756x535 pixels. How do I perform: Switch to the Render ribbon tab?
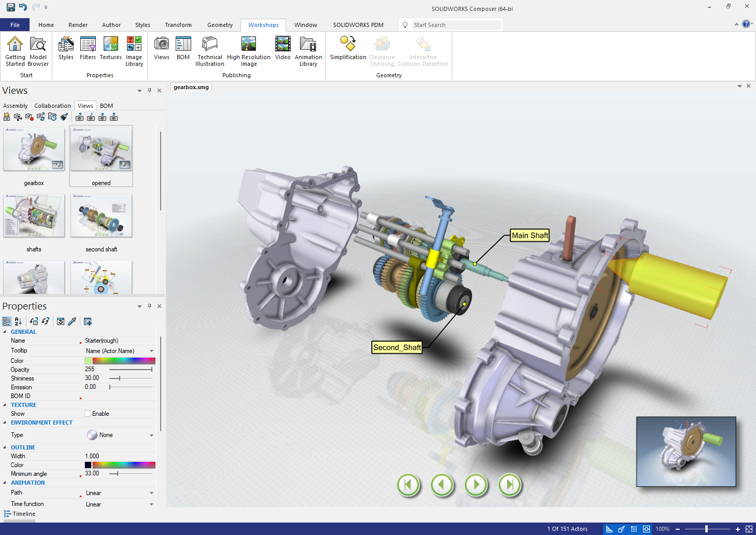(x=78, y=25)
